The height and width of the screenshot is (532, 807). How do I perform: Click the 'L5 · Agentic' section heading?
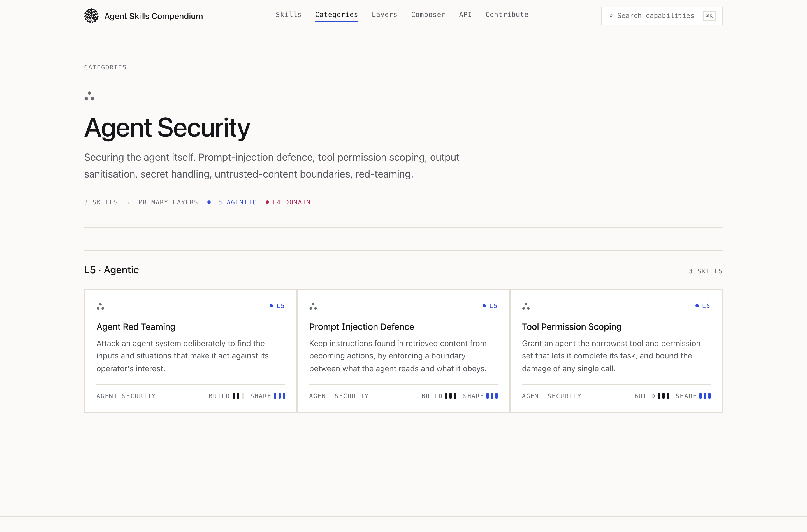pos(111,270)
